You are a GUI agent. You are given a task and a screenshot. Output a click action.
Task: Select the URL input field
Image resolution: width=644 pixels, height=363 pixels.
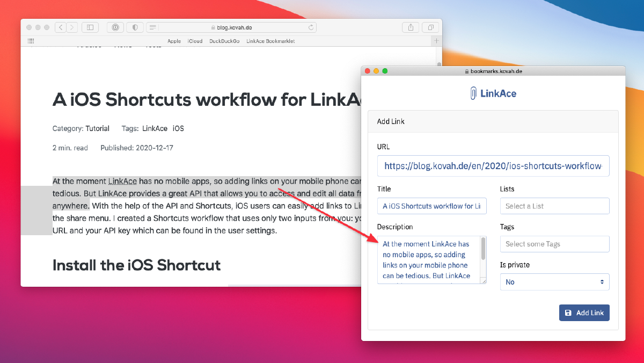pyautogui.click(x=493, y=166)
